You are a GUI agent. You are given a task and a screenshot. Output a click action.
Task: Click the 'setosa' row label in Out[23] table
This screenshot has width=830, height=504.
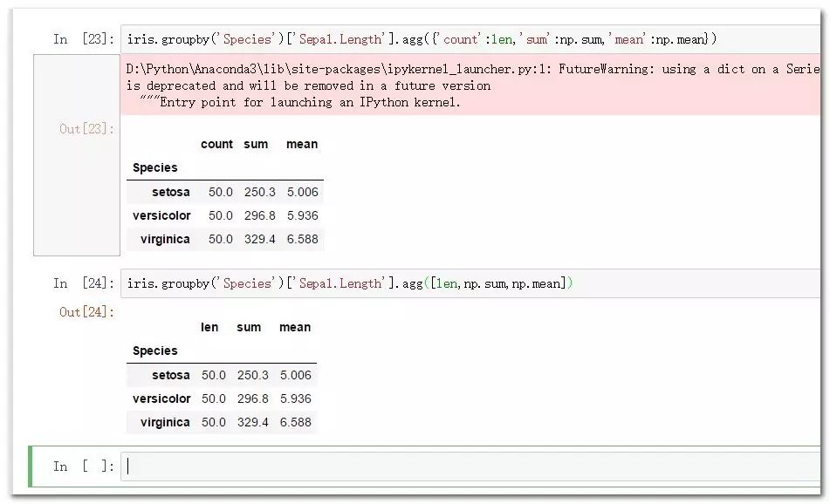coord(170,192)
